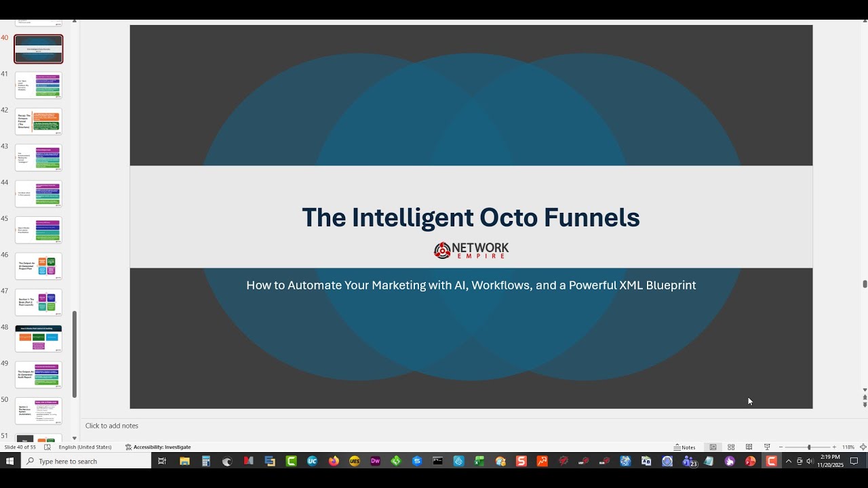The width and height of the screenshot is (868, 488).
Task: Click the slide title 'The Intelligent Octo Funnels'
Action: pos(471,218)
